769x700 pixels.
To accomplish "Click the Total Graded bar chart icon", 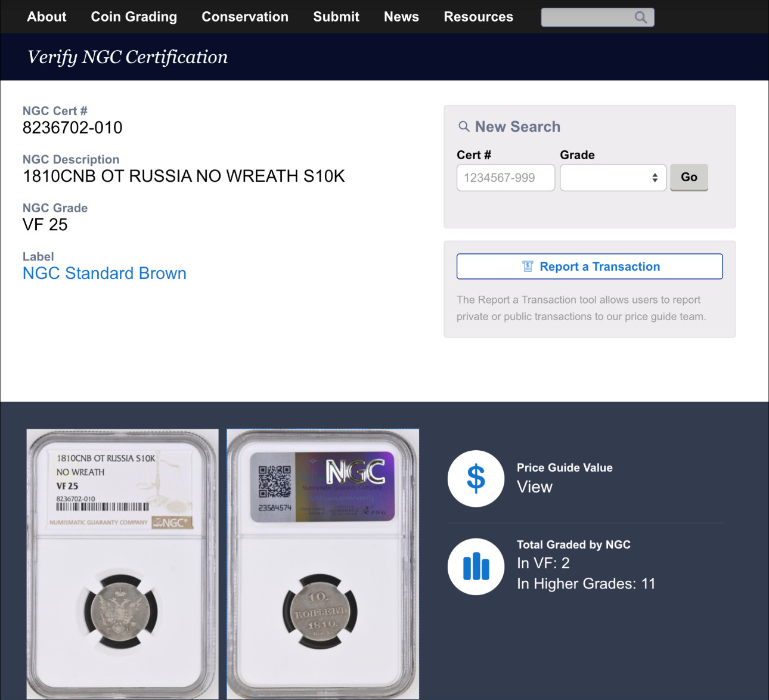I will [x=476, y=566].
